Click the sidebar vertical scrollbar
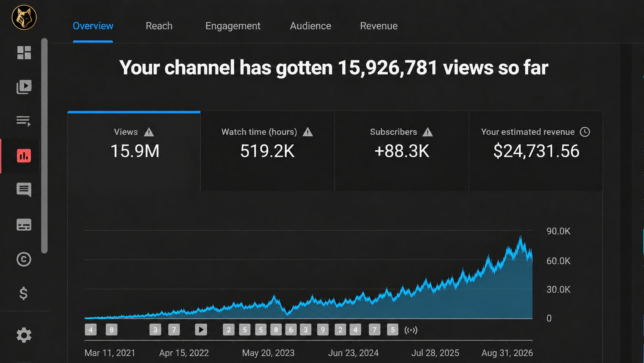Image resolution: width=644 pixels, height=363 pixels. coord(44,146)
